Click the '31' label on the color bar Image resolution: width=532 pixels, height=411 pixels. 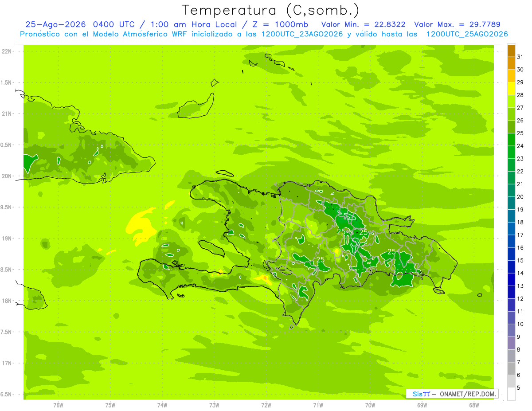520,57
